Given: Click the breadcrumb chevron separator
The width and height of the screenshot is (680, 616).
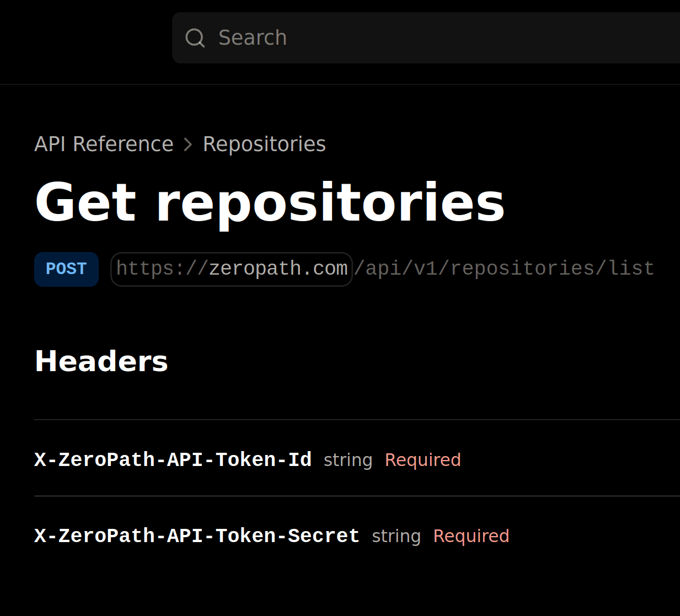Looking at the screenshot, I should pos(188,144).
